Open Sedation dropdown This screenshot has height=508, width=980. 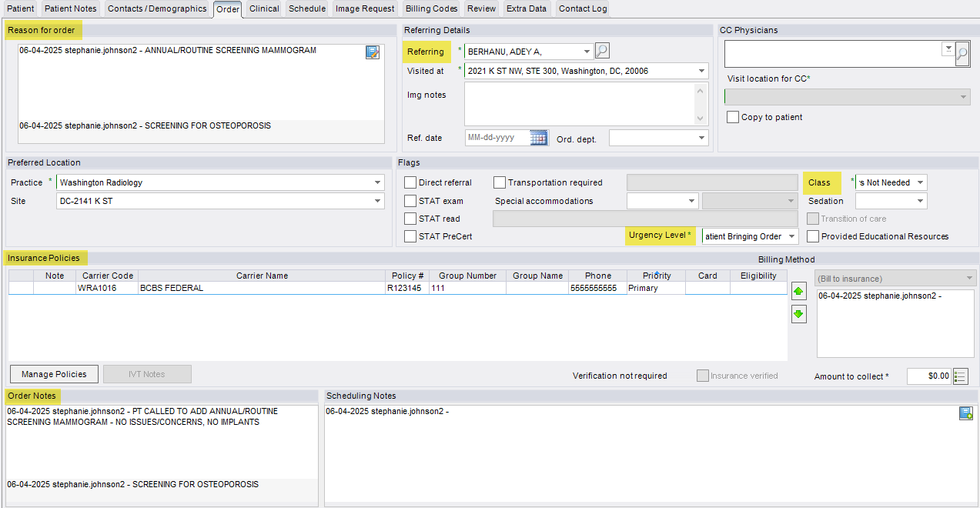(921, 201)
